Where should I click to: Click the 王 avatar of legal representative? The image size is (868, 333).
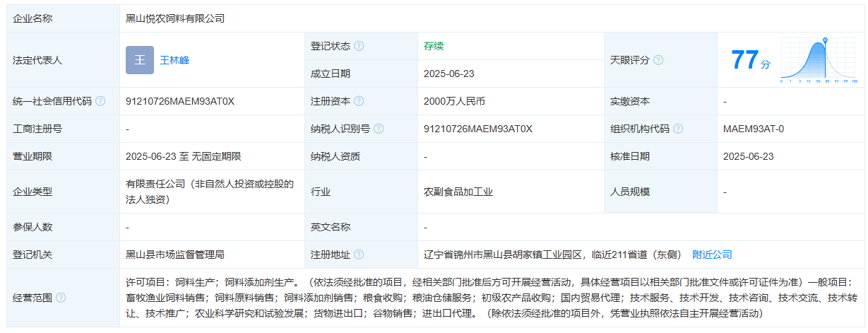(140, 60)
